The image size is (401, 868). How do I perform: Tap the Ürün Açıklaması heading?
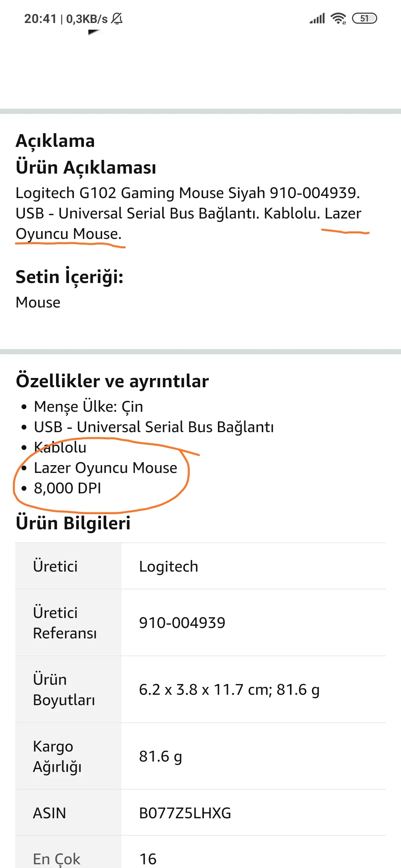(x=86, y=167)
